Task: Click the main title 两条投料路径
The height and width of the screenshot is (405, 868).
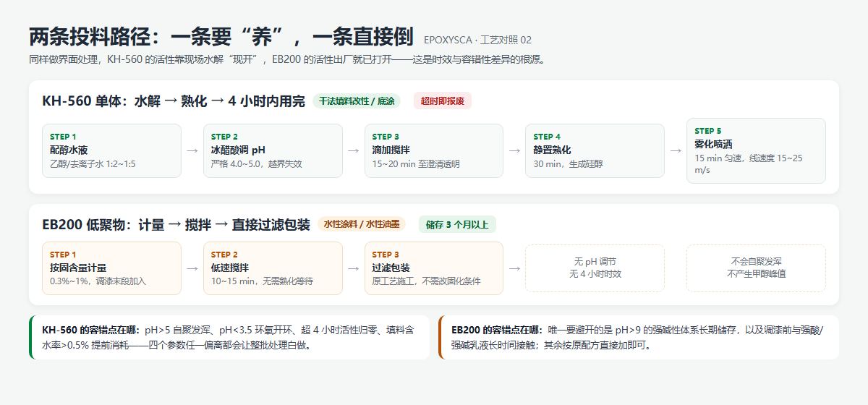Action: pos(221,38)
